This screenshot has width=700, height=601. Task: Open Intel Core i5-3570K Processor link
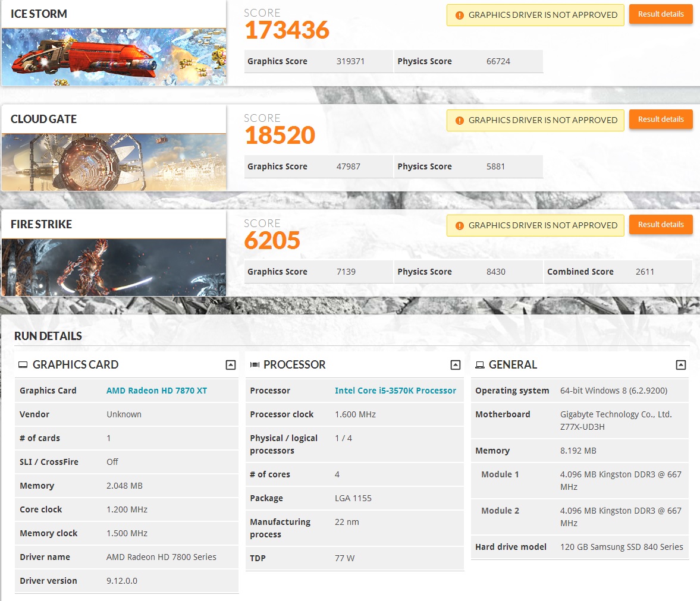(x=395, y=391)
